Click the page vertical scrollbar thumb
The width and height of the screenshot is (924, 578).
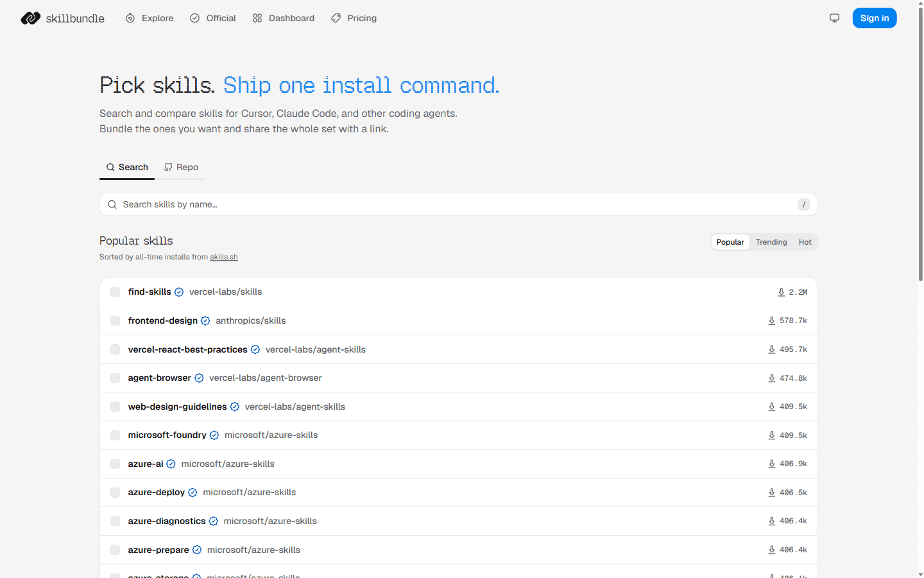(x=920, y=144)
